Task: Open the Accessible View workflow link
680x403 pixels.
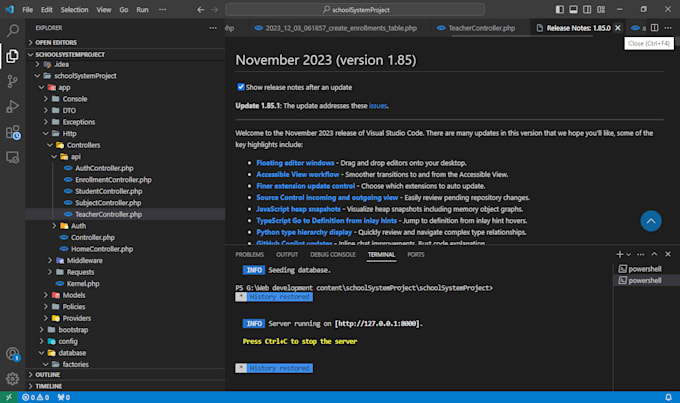Action: (298, 174)
